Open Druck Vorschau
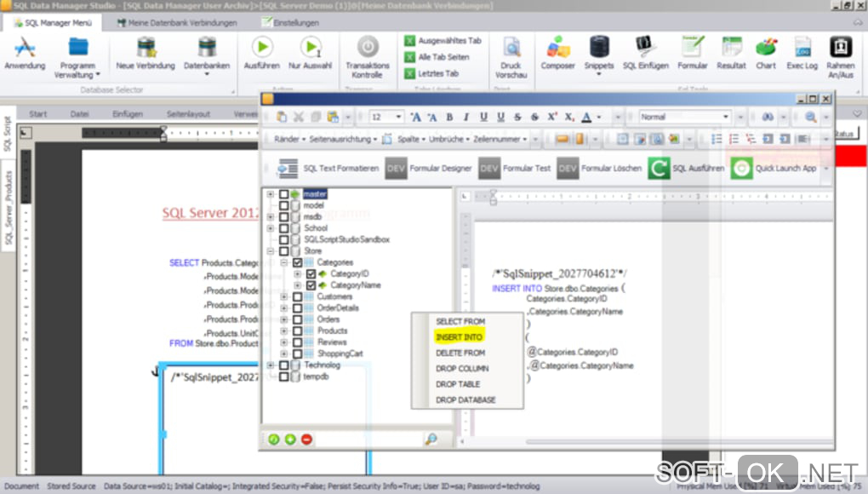This screenshot has width=868, height=494. 511,58
